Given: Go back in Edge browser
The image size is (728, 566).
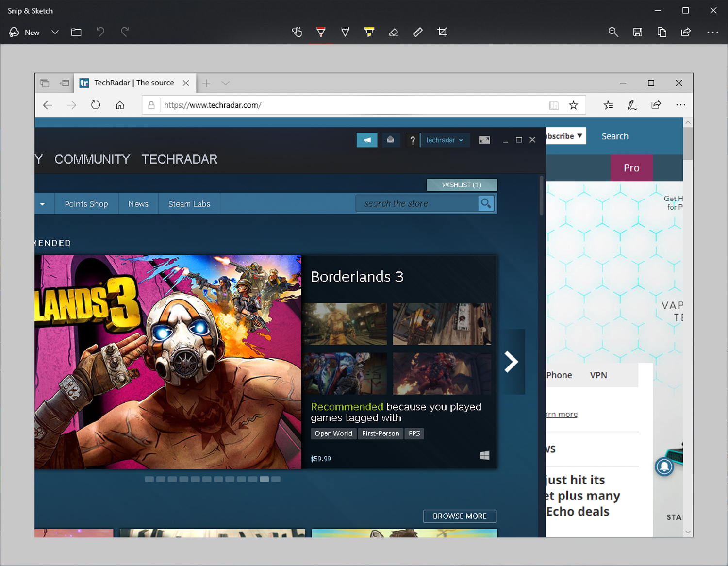Looking at the screenshot, I should tap(48, 105).
